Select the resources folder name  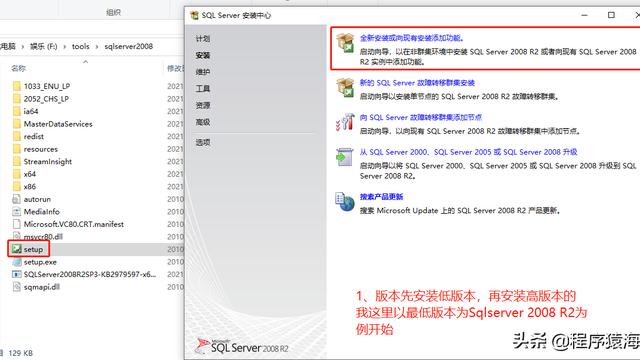tap(41, 149)
